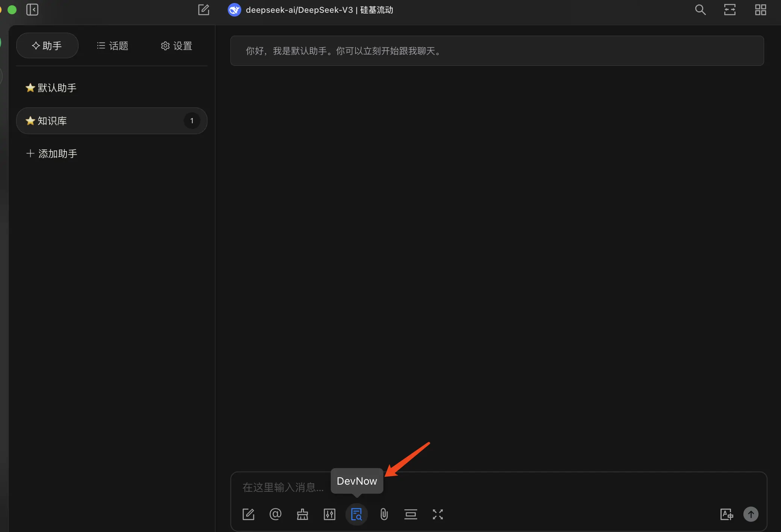The image size is (781, 532).
Task: Send the message with the up arrow button
Action: click(x=751, y=514)
